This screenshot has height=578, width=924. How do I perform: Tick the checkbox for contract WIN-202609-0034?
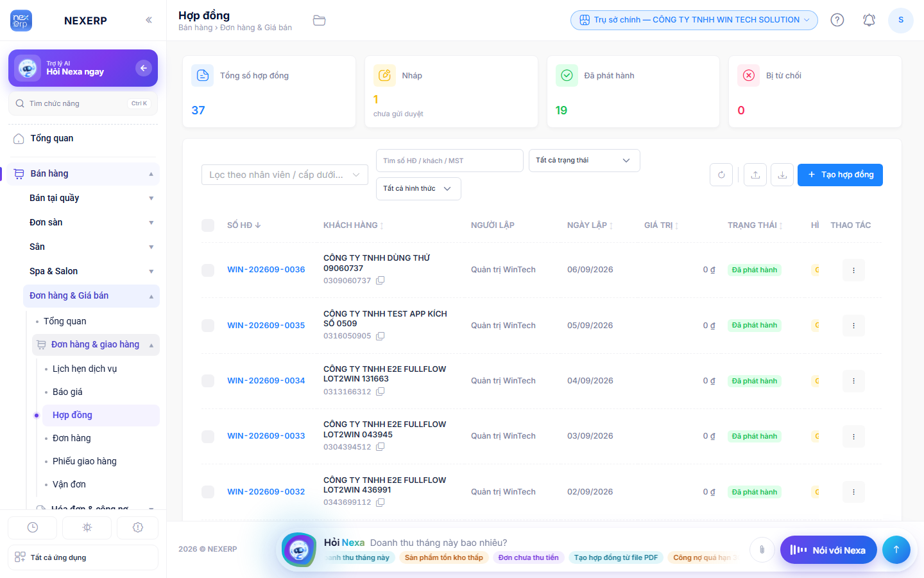tap(208, 381)
